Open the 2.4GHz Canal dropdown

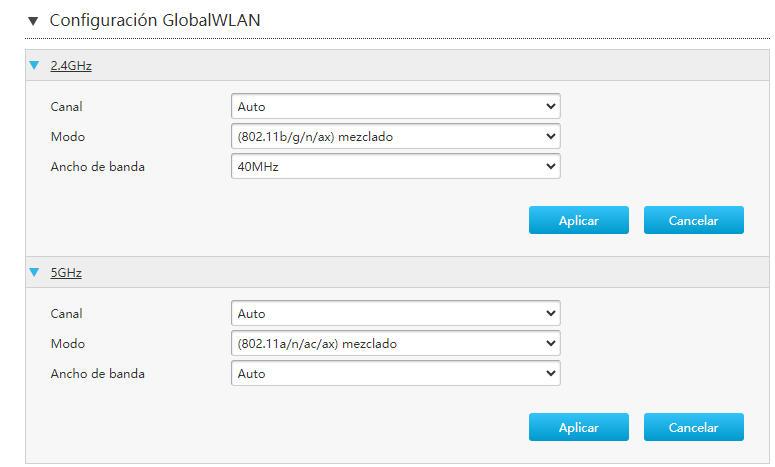pos(395,106)
